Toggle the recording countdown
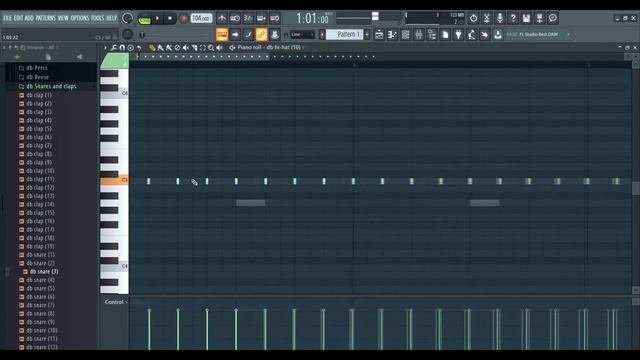640x360 pixels. point(248,18)
